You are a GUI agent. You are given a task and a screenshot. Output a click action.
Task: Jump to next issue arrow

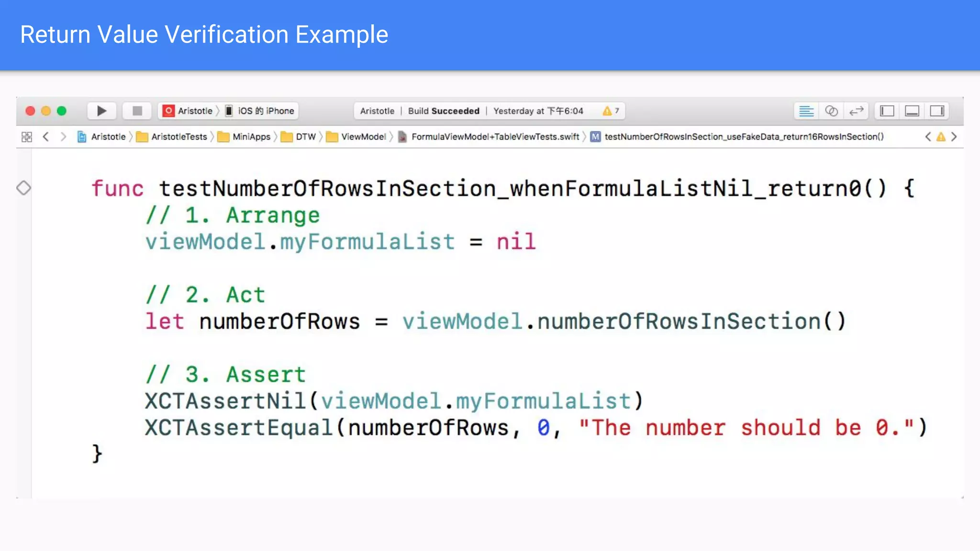click(954, 137)
